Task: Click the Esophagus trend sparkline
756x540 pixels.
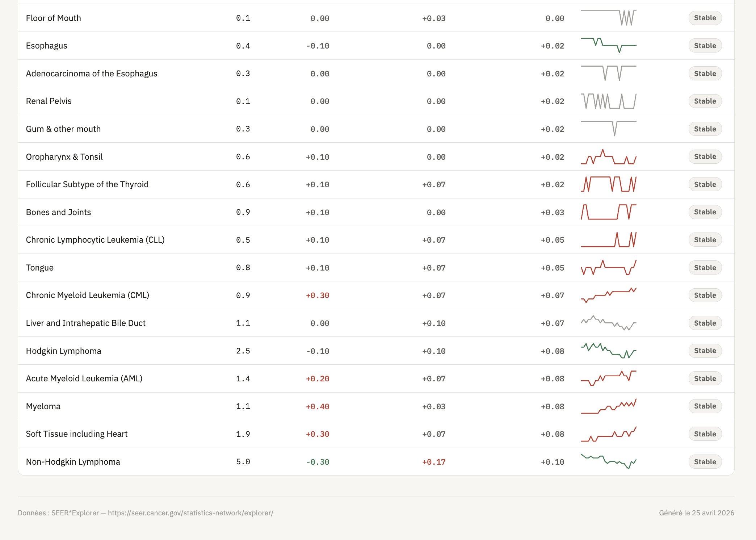Action: (608, 46)
